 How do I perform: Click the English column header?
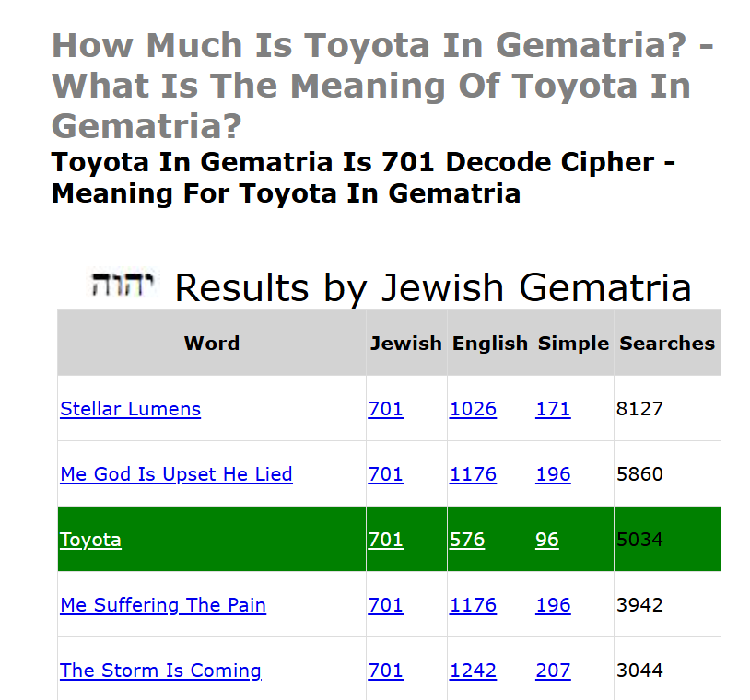click(490, 343)
